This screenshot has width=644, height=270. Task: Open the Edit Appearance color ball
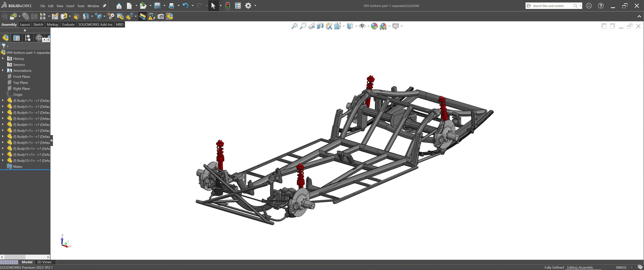click(x=374, y=26)
